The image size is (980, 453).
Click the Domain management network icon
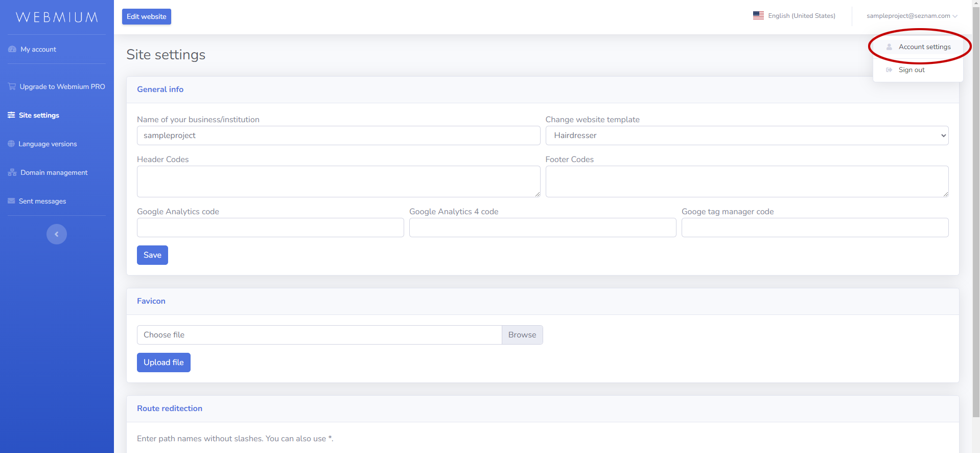tap(12, 172)
